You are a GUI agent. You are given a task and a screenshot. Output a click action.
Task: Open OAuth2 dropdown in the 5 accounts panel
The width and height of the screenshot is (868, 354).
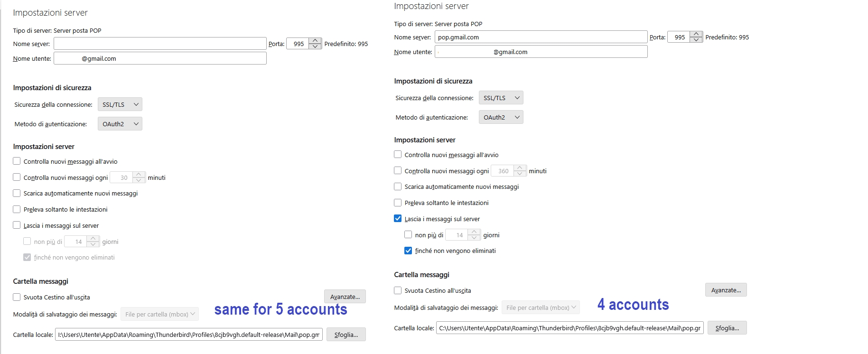[120, 124]
